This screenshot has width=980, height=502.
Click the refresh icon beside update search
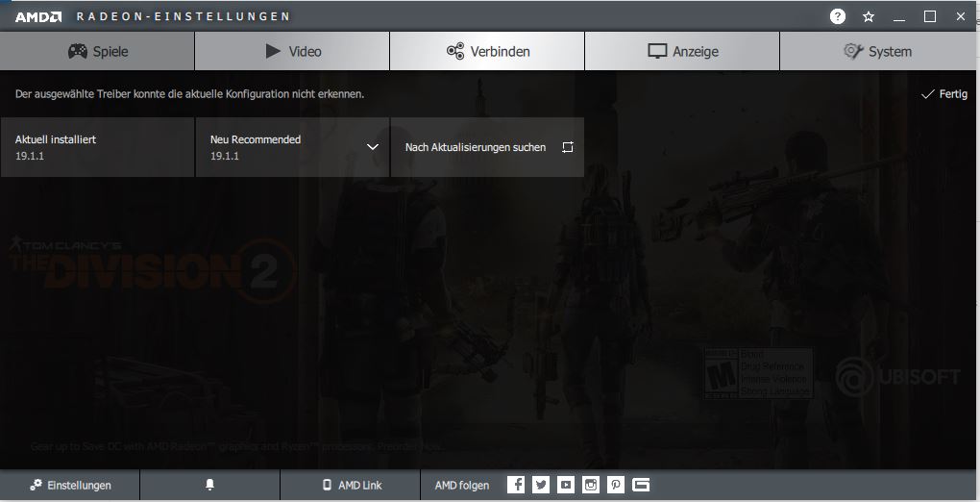pyautogui.click(x=568, y=147)
